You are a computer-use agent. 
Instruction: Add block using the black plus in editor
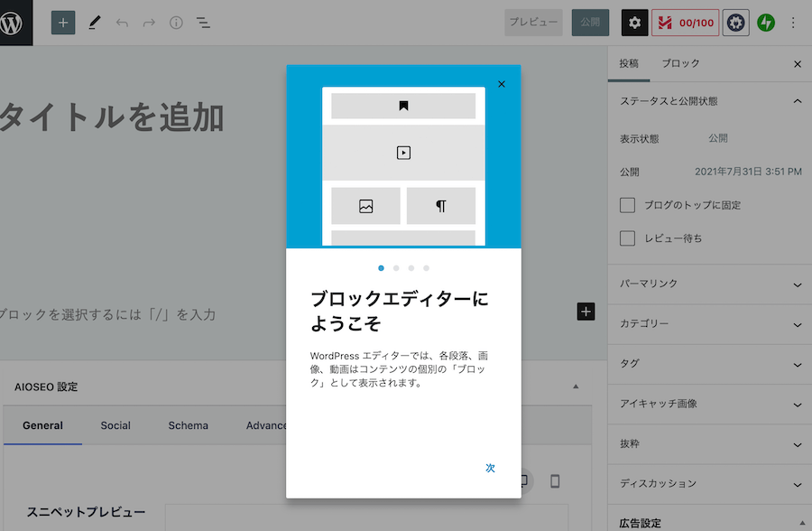point(586,312)
